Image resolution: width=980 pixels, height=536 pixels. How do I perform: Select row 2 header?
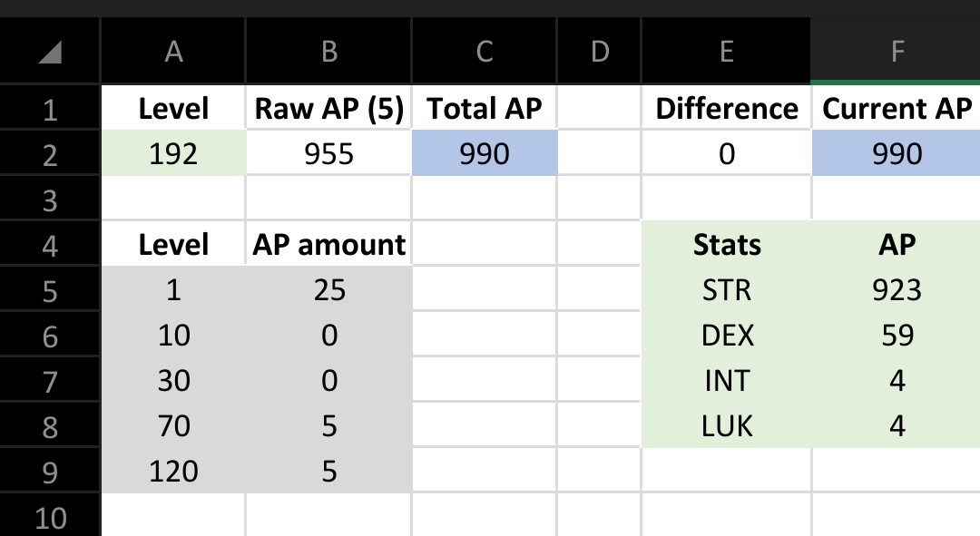50,155
